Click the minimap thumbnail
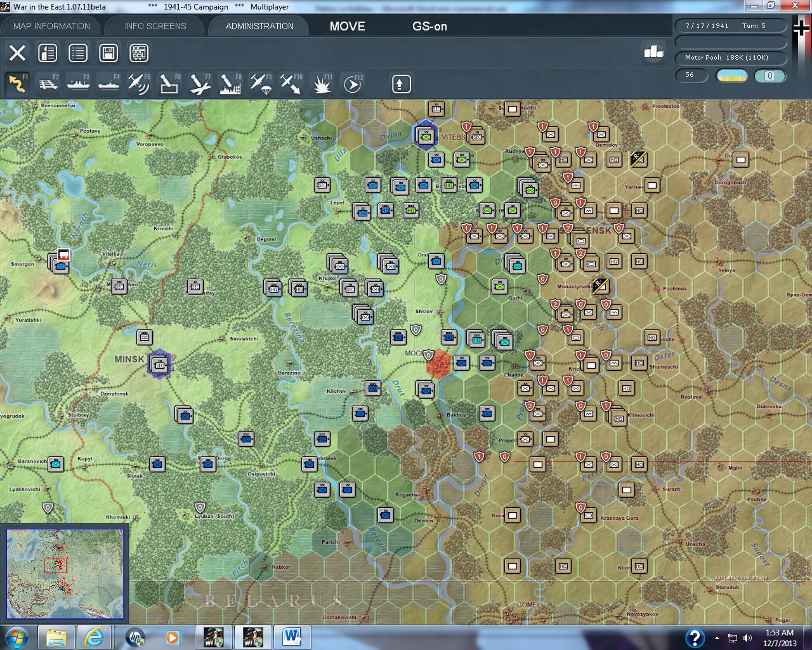Screen dimensions: 812x650 click(x=65, y=573)
